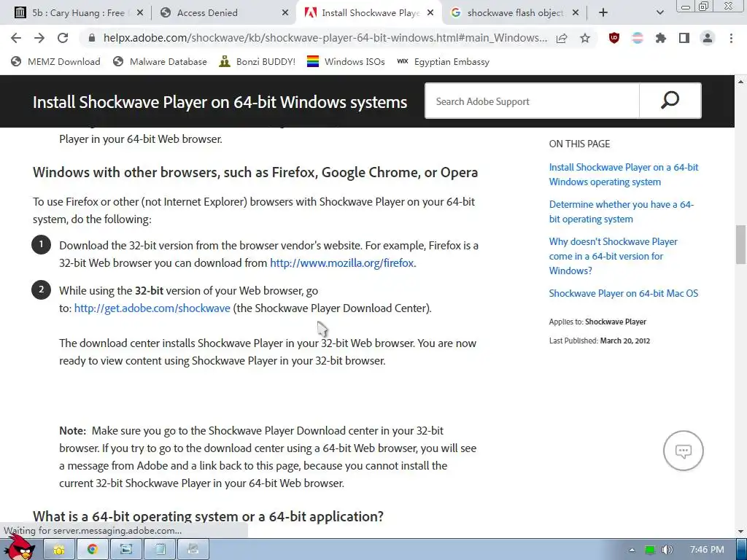Close the Access Denied tab

coord(285,13)
